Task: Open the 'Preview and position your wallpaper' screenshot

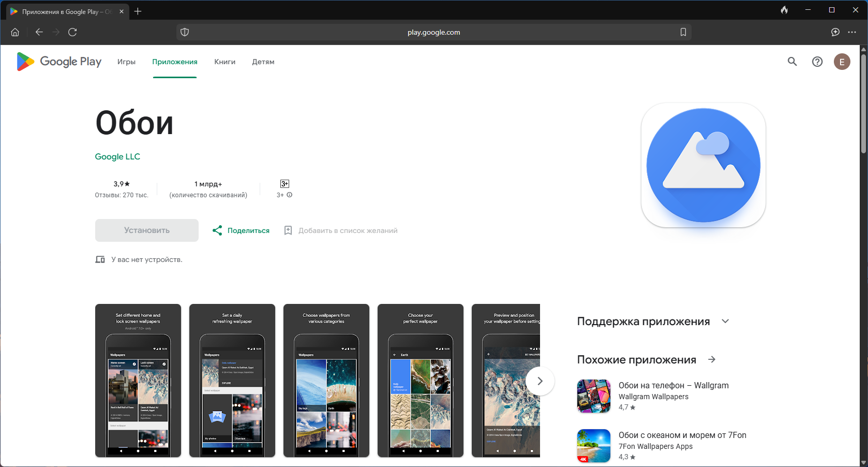Action: coord(506,381)
